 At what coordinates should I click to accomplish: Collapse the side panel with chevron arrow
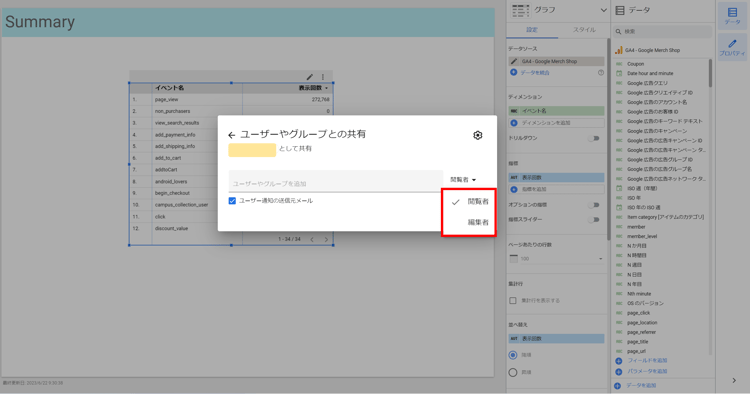coord(734,381)
